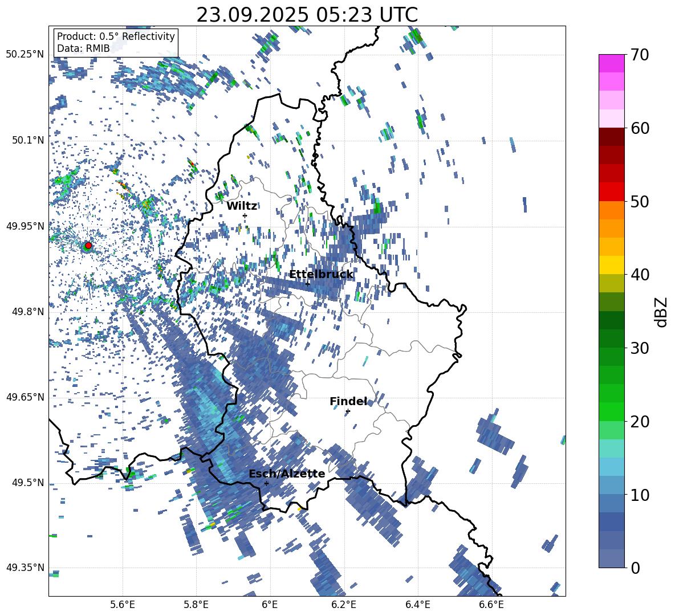The height and width of the screenshot is (616, 675).
Task: Click the latitude label 49.35°N
Action: [25, 568]
